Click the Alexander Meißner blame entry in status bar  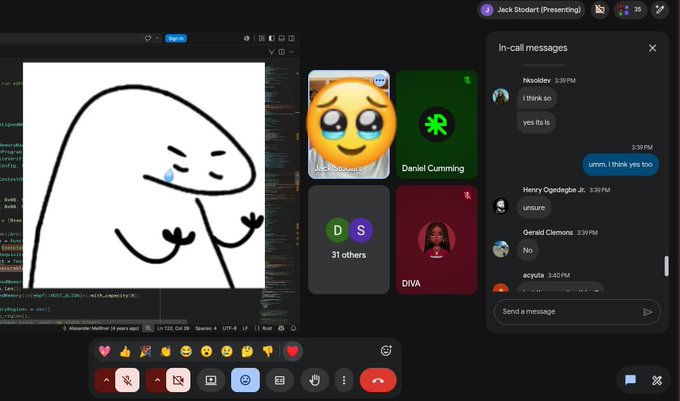[x=101, y=328]
